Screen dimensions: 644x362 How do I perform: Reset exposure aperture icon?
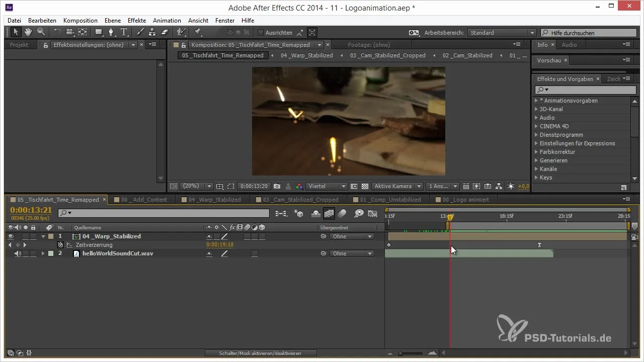pyautogui.click(x=511, y=186)
